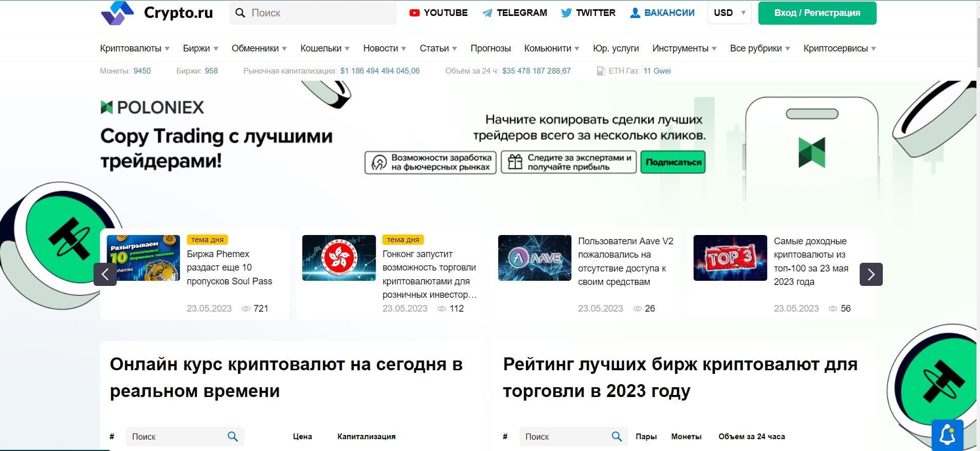The width and height of the screenshot is (980, 451).
Task: Expand the Криптовалюты menu
Action: pos(135,48)
